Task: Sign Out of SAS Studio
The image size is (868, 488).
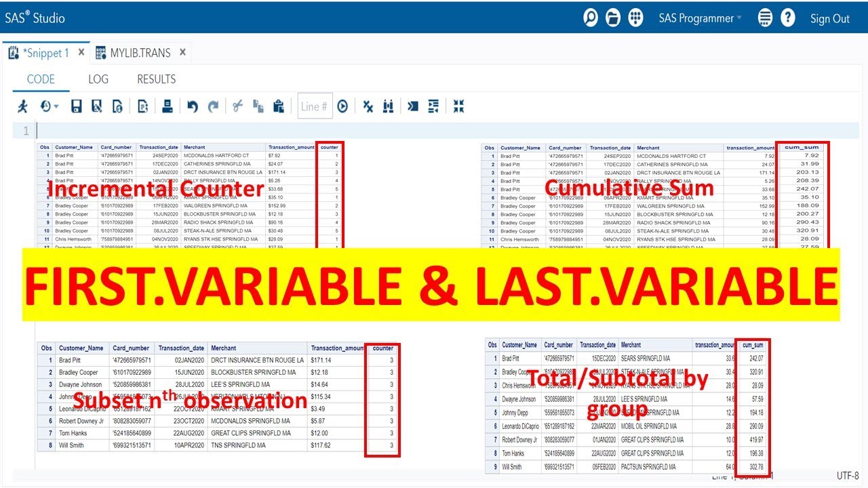Action: (830, 19)
